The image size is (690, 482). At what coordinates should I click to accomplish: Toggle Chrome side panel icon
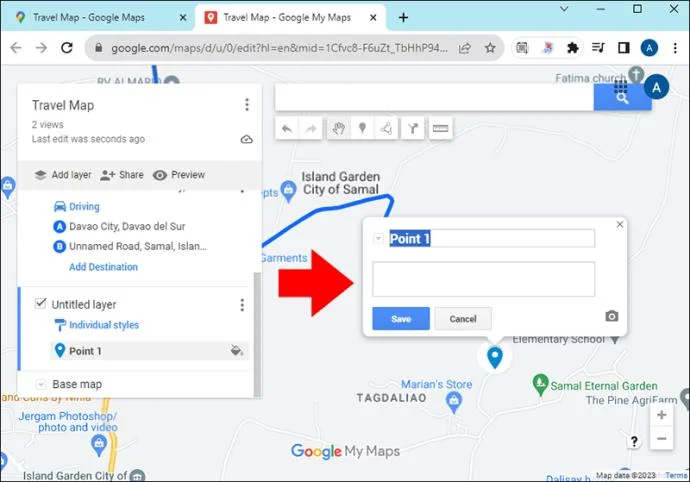(624, 48)
